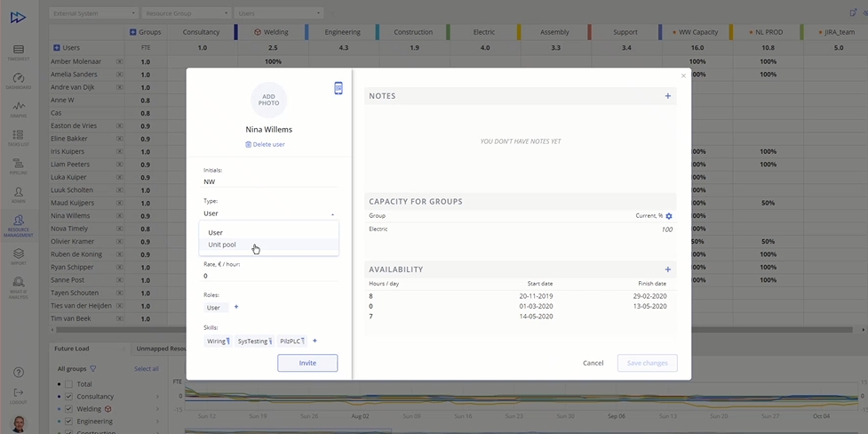This screenshot has height=434, width=868.
Task: Open the Pipeline sidebar icon
Action: (18, 165)
